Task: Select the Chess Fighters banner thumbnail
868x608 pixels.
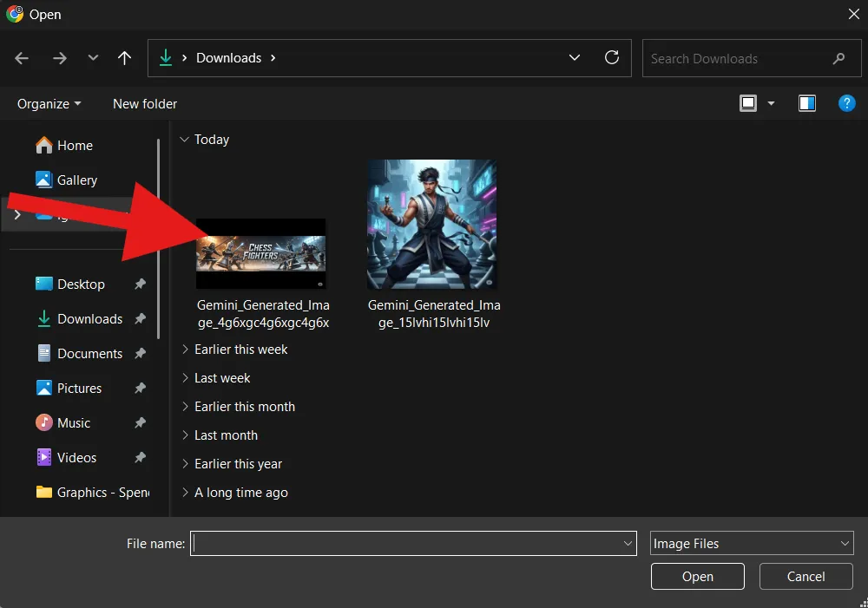Action: coord(260,253)
